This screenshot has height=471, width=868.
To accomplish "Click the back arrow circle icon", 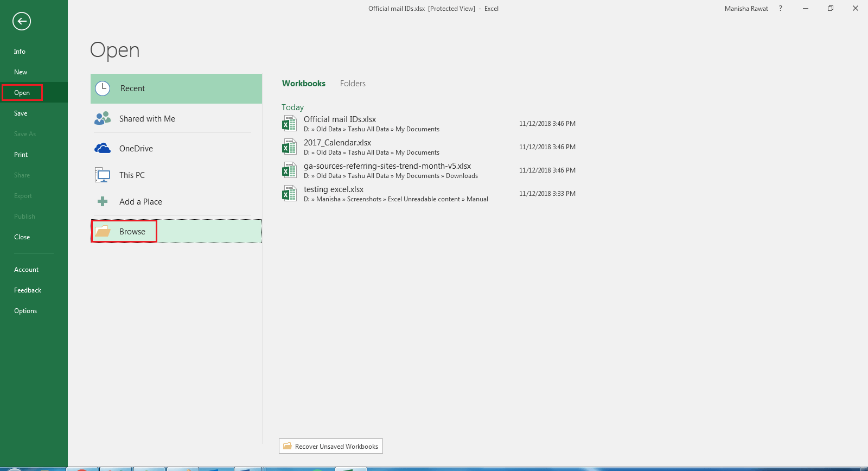I will coord(22,21).
